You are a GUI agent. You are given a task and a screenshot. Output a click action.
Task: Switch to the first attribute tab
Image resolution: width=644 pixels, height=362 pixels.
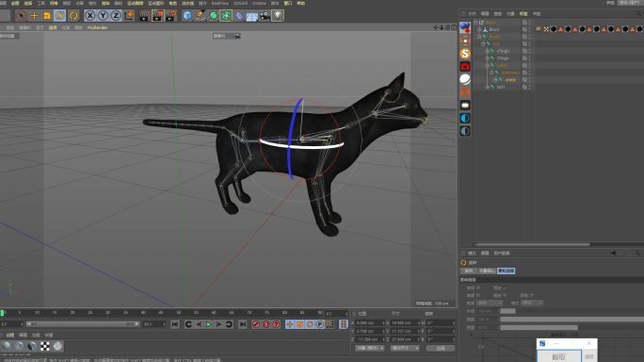(469, 271)
